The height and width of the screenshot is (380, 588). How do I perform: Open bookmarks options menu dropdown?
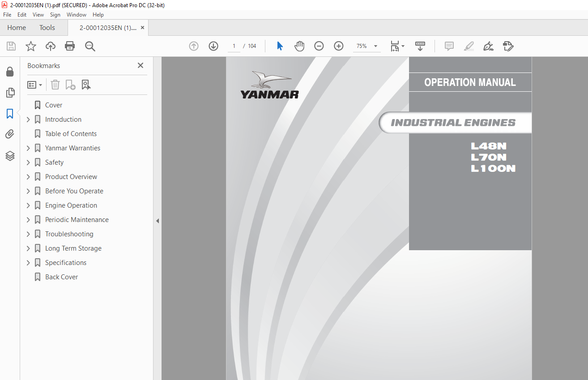(35, 85)
